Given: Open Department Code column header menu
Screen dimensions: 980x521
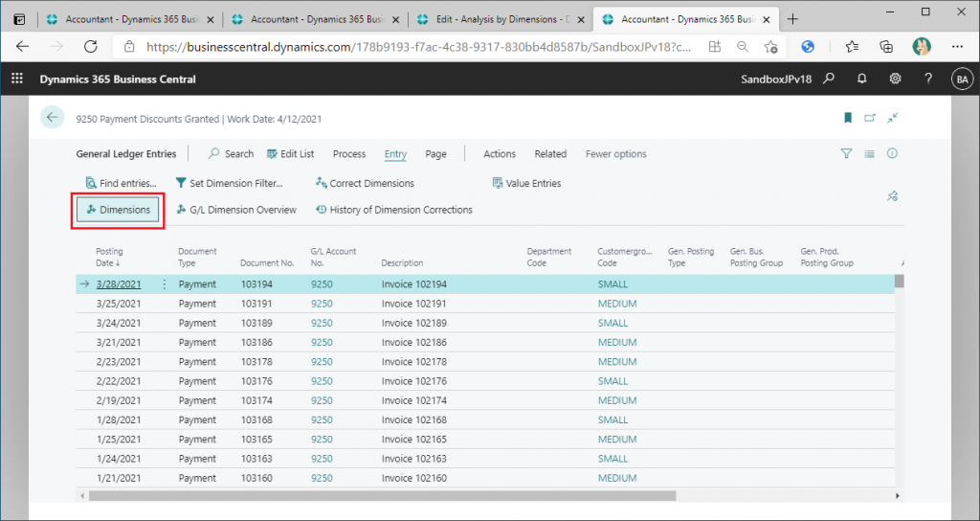Looking at the screenshot, I should click(549, 257).
